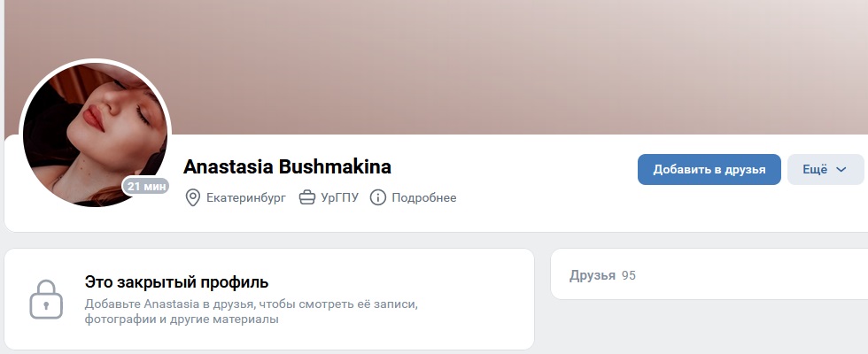Add Anastasia via 'Добавить в друзья' button
Image resolution: width=868 pixels, height=354 pixels.
click(x=709, y=169)
